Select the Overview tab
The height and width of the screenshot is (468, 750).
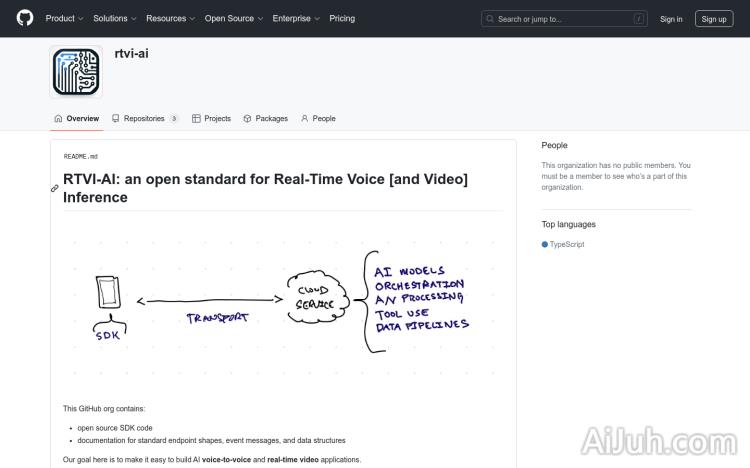pos(77,118)
